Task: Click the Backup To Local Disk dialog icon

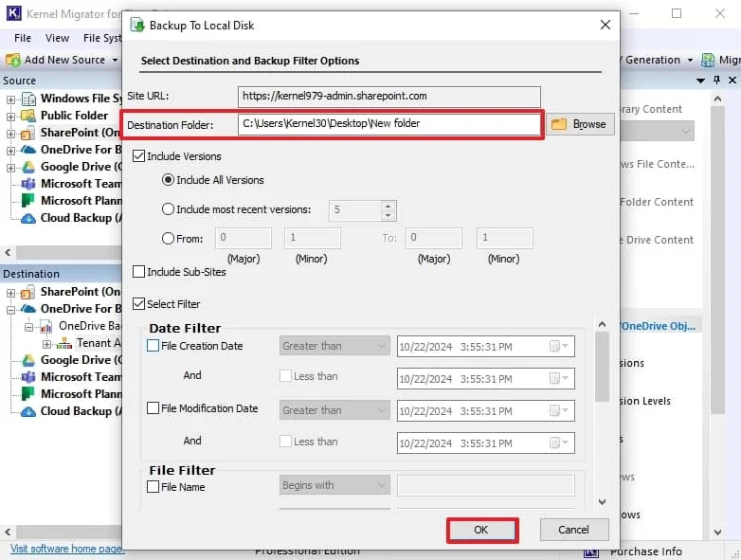Action: (x=137, y=25)
